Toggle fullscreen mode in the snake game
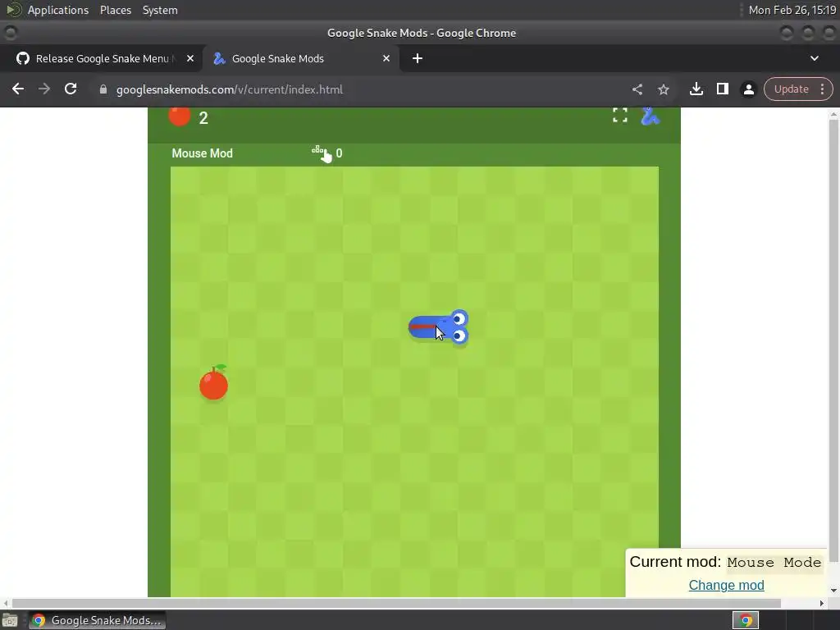Viewport: 840px width, 630px height. (620, 115)
